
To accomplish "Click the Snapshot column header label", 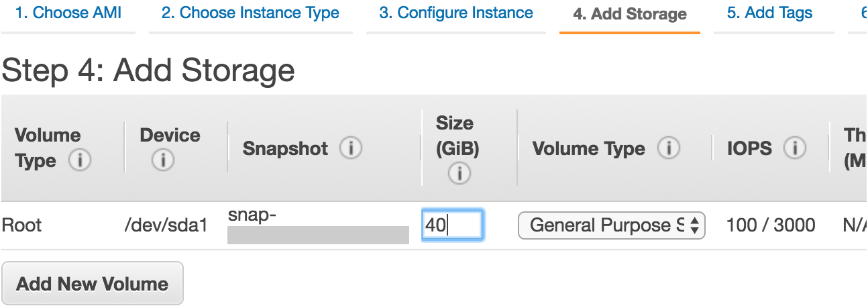I will click(285, 148).
